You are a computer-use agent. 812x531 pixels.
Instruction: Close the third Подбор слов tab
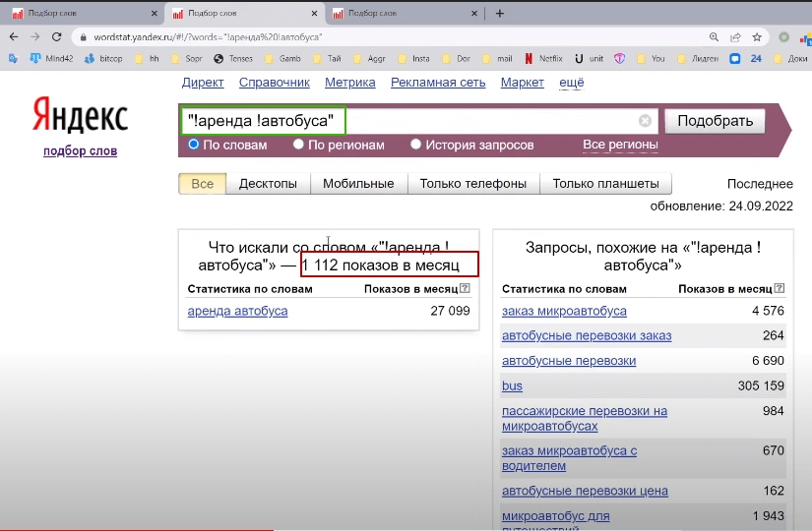[473, 14]
